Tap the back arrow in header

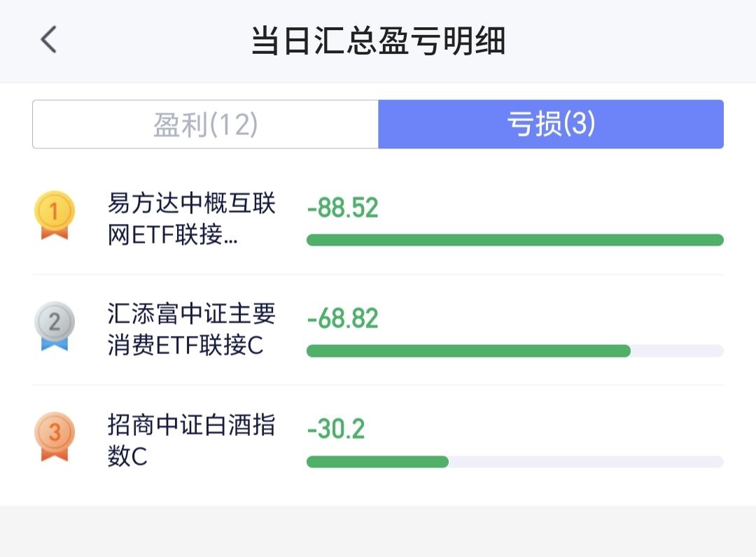(x=48, y=40)
